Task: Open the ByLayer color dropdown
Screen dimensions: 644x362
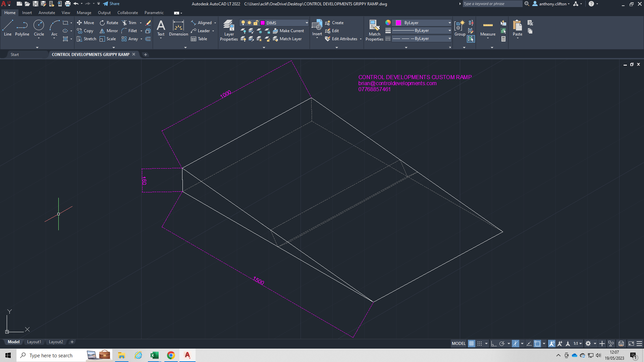Action: [x=449, y=23]
